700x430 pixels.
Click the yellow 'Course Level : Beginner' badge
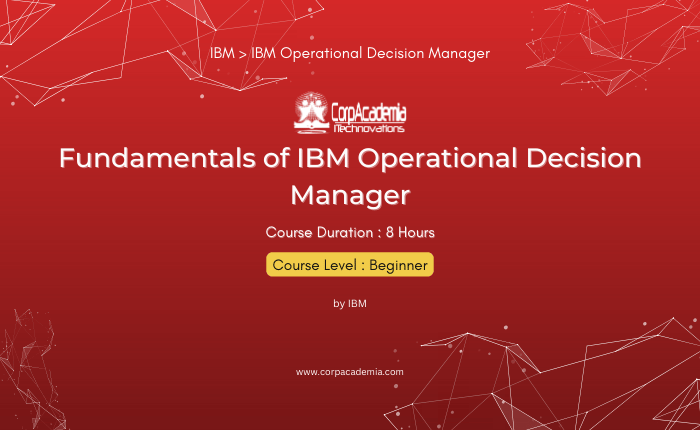tap(350, 264)
